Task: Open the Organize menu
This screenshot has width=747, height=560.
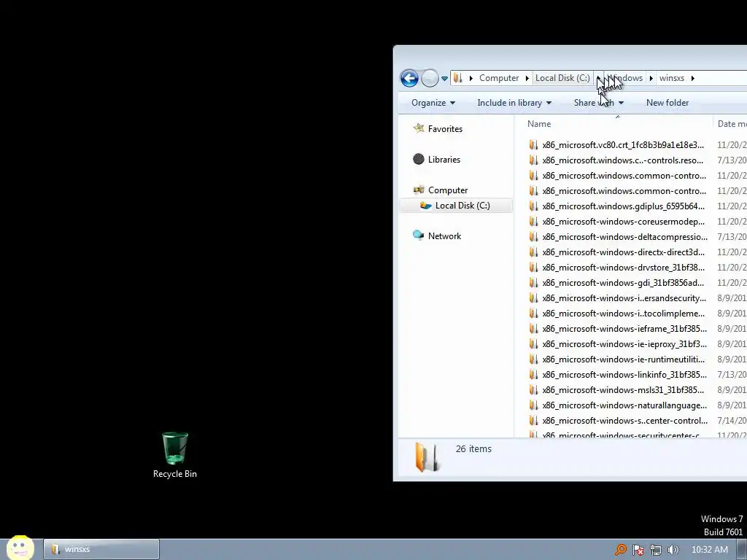Action: click(x=433, y=103)
